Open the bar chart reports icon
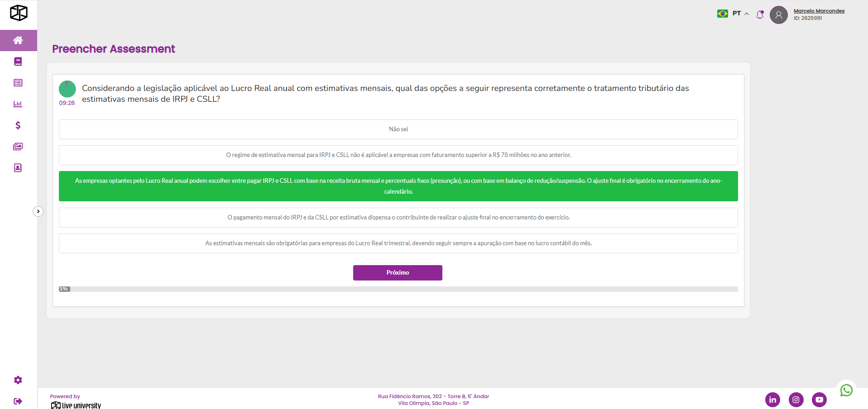The width and height of the screenshot is (868, 409). [x=18, y=104]
